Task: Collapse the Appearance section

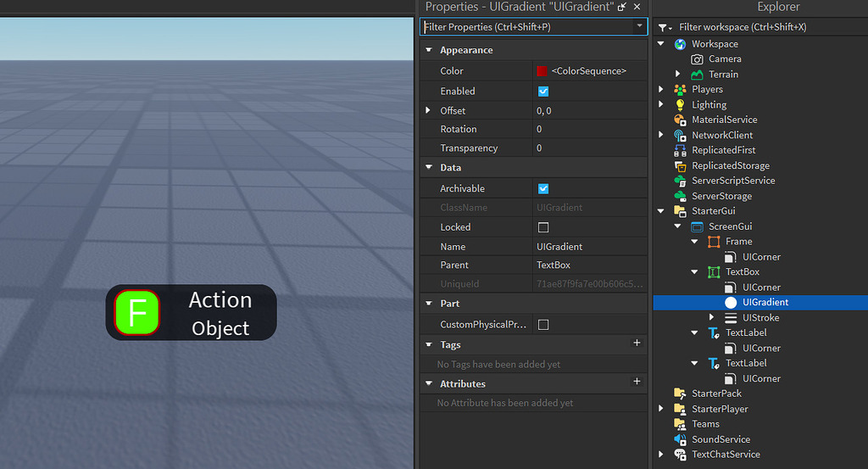Action: click(x=428, y=50)
